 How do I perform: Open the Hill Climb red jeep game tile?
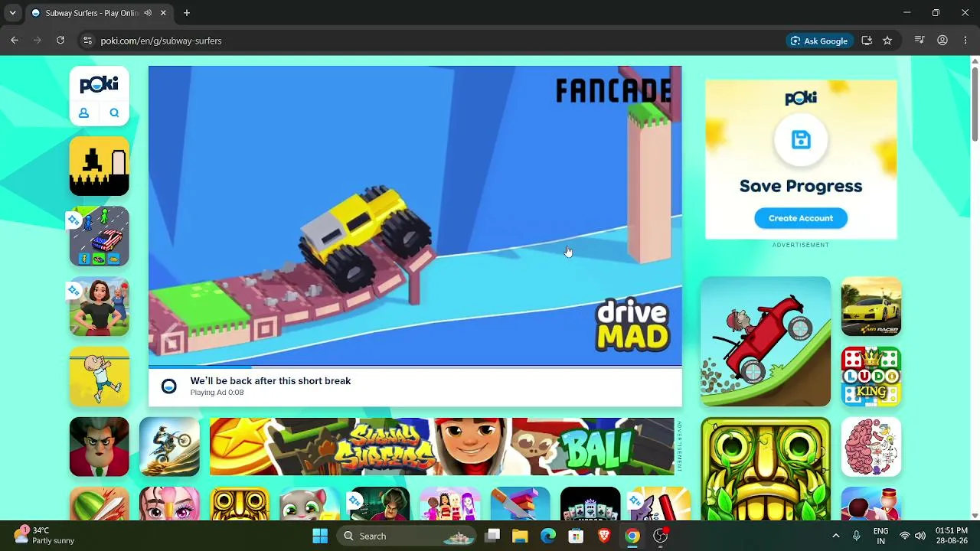click(766, 341)
